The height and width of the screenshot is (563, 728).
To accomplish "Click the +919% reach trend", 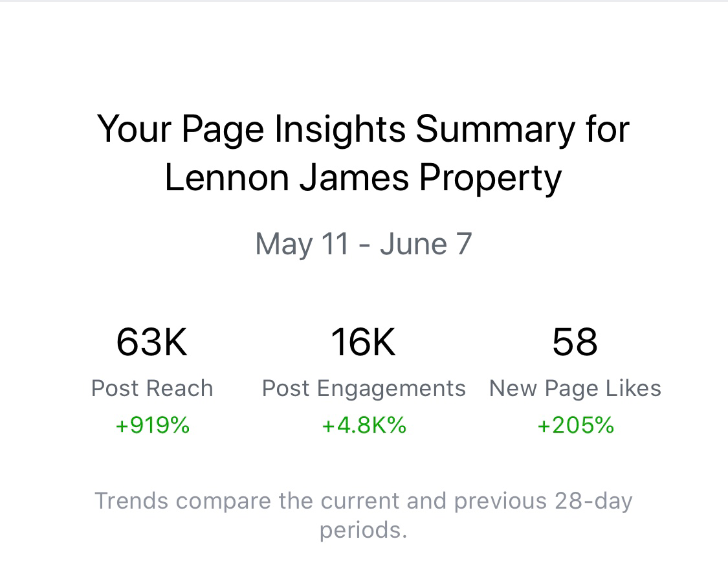I will point(152,425).
